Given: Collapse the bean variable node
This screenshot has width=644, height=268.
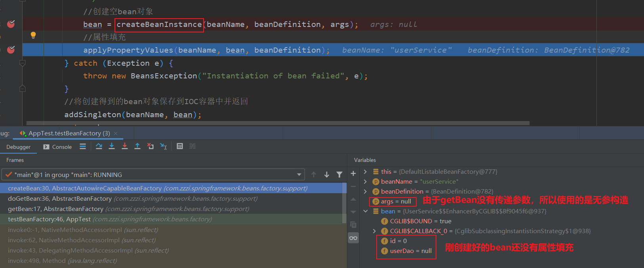Looking at the screenshot, I should tap(365, 211).
